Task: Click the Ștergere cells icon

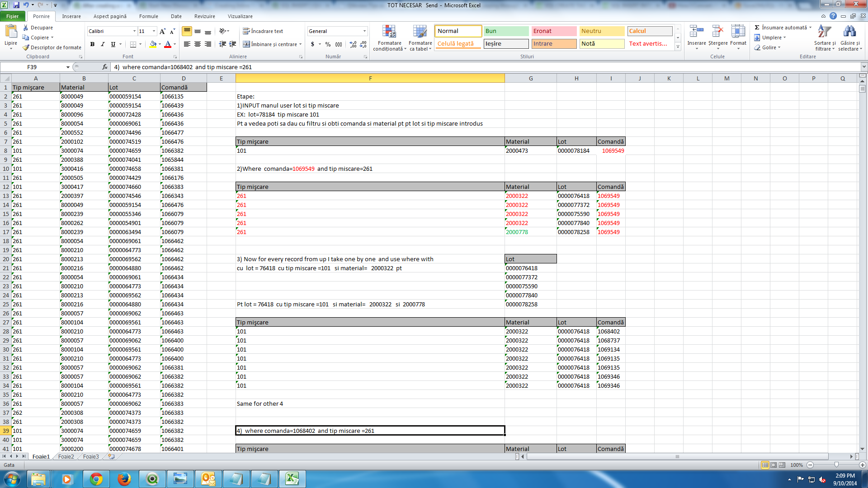Action: (x=717, y=32)
